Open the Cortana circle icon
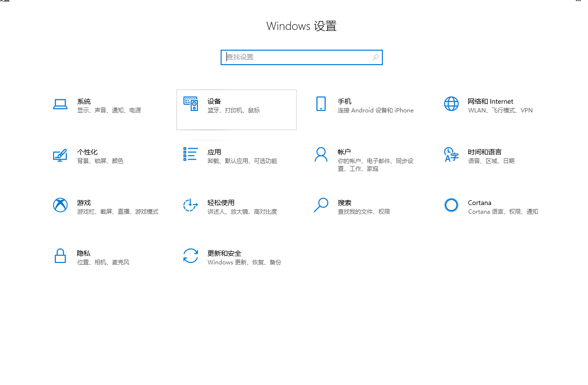Viewport: 588px width, 385px height. pyautogui.click(x=451, y=205)
